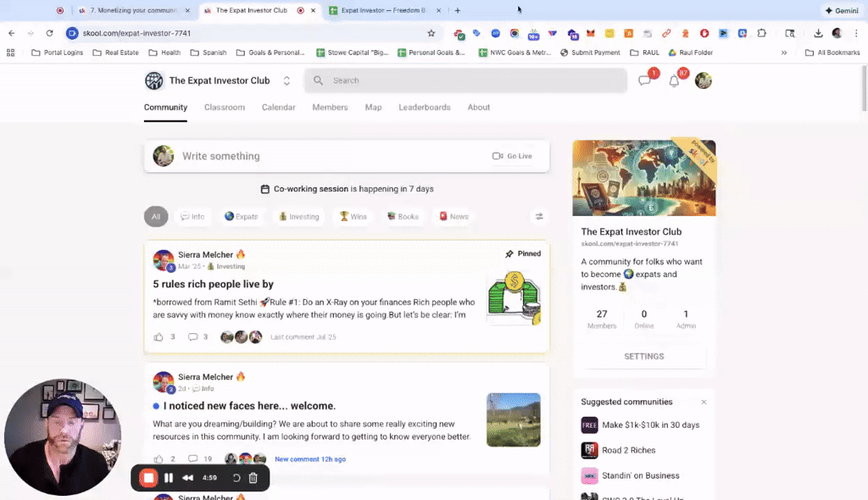
Task: Expand the community switcher arrows
Action: click(x=287, y=81)
